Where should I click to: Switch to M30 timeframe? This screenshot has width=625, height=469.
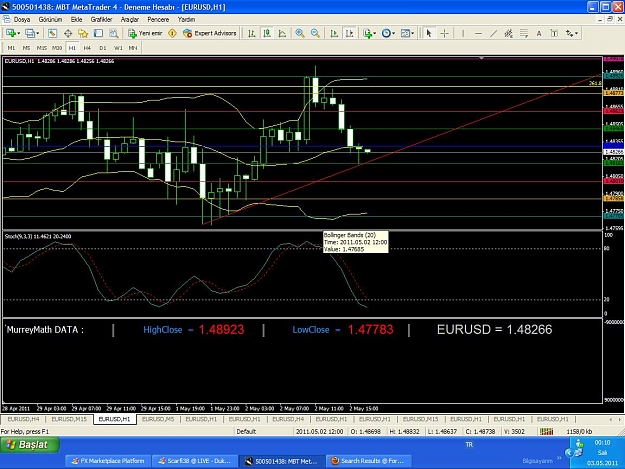57,48
